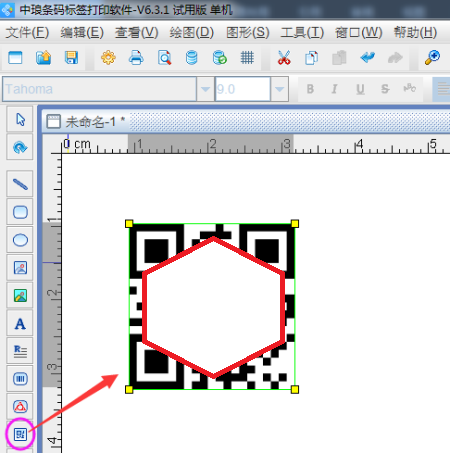Open document settings gear icon
The width and height of the screenshot is (450, 453).
tap(108, 58)
